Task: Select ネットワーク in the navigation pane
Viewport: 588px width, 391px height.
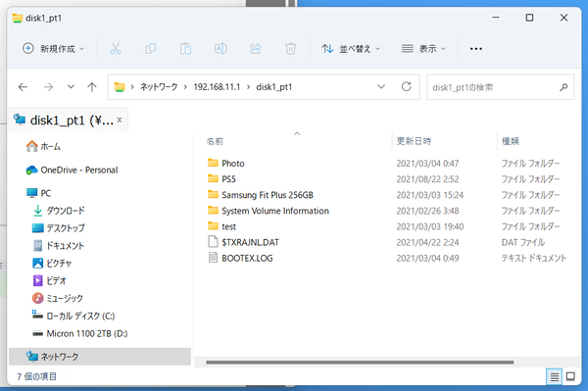Action: (x=100, y=357)
